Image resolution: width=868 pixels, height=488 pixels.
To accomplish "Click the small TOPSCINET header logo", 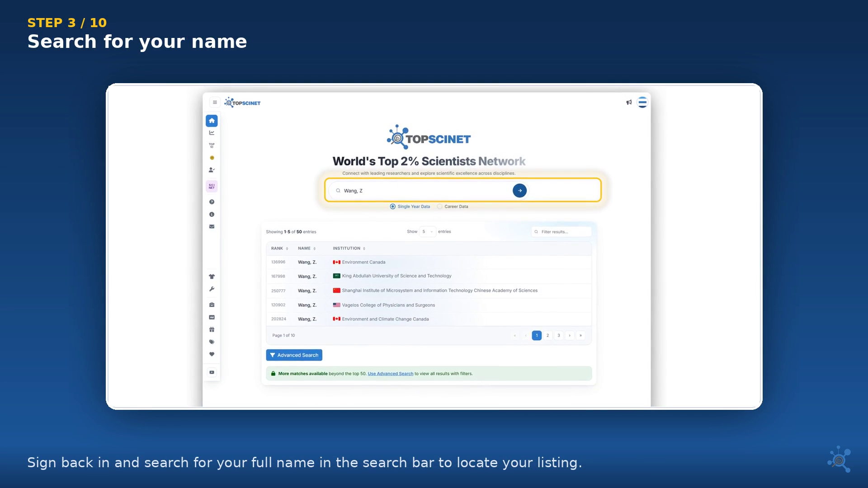I will pyautogui.click(x=243, y=103).
